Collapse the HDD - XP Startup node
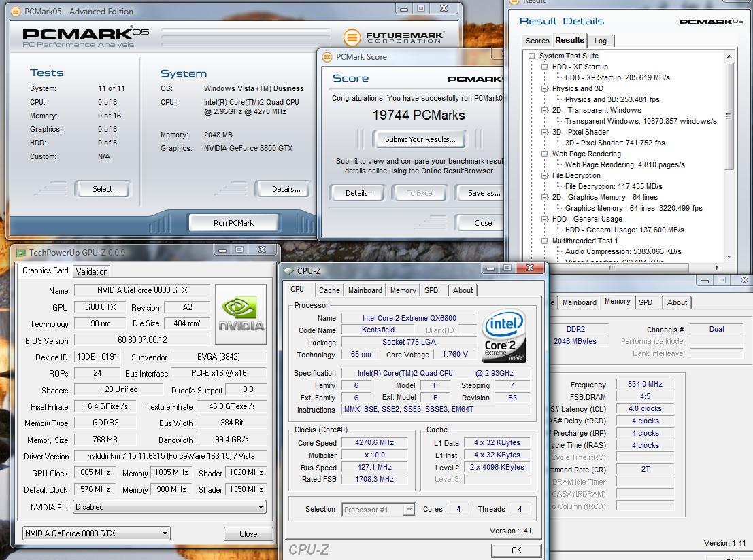This screenshot has width=753, height=560. 545,67
